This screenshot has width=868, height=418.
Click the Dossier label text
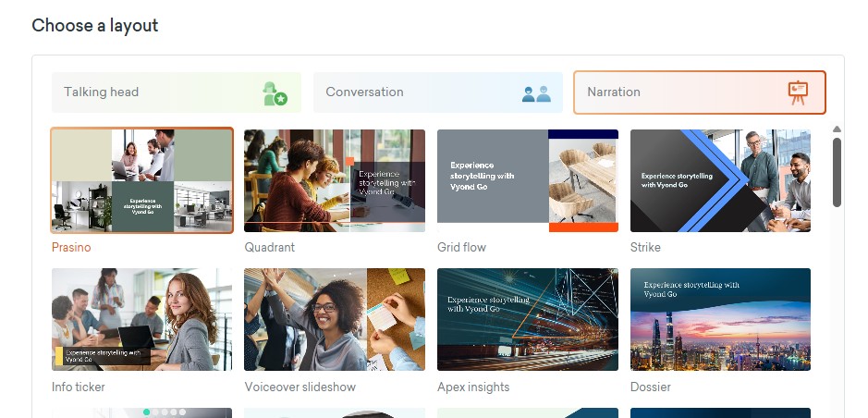coord(651,387)
